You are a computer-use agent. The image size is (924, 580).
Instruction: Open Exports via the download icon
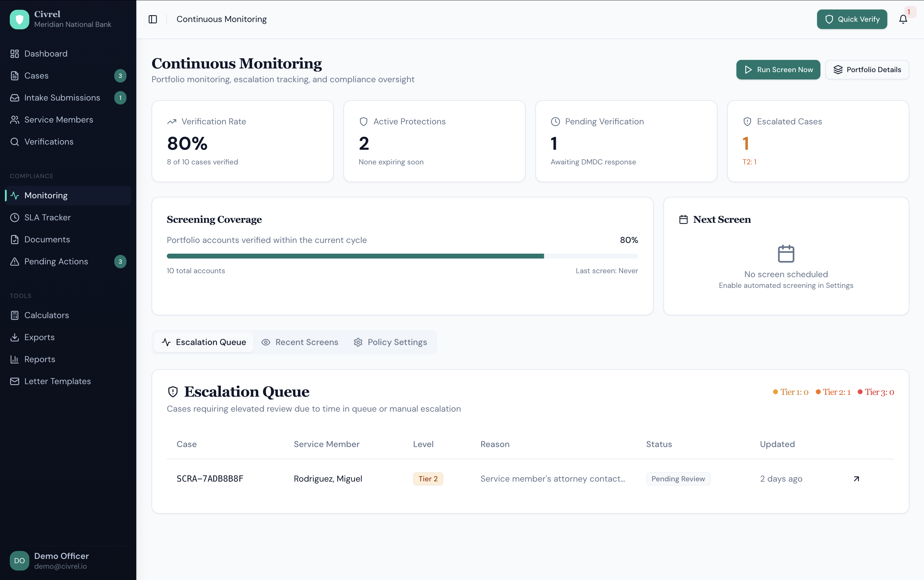15,337
